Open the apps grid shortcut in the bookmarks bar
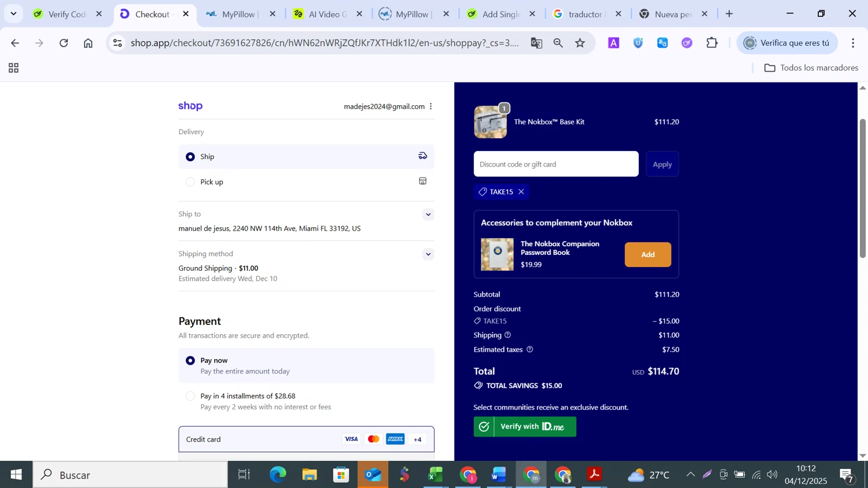 (x=14, y=68)
